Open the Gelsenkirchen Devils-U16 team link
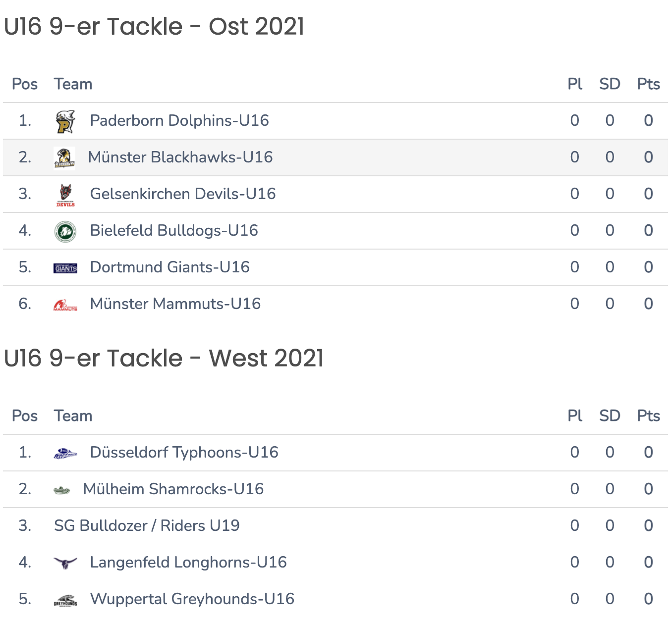This screenshot has width=672, height=621. [x=183, y=194]
